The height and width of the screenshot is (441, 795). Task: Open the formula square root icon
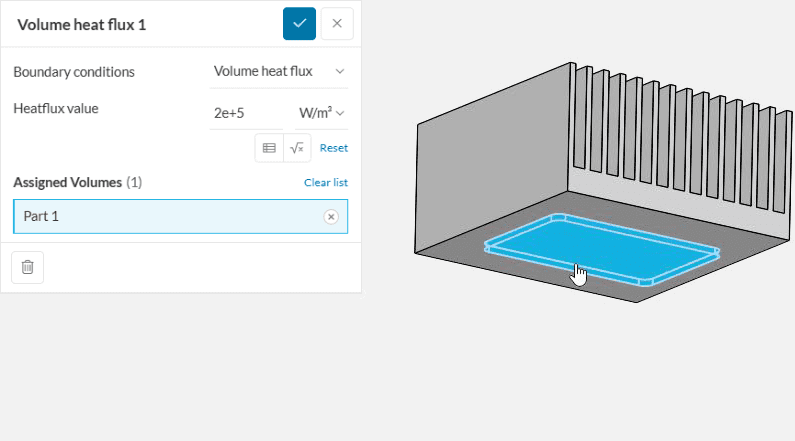pyautogui.click(x=297, y=148)
